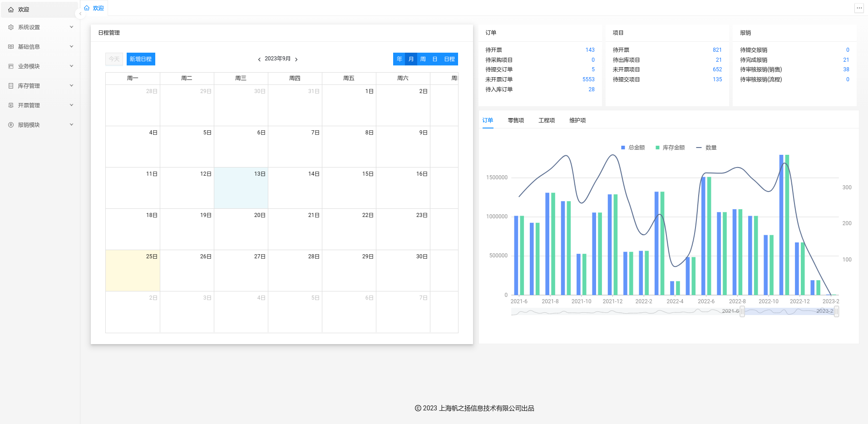This screenshot has width=868, height=424.
Task: Click the selected range area of the chart zoom slider
Action: coord(789,311)
